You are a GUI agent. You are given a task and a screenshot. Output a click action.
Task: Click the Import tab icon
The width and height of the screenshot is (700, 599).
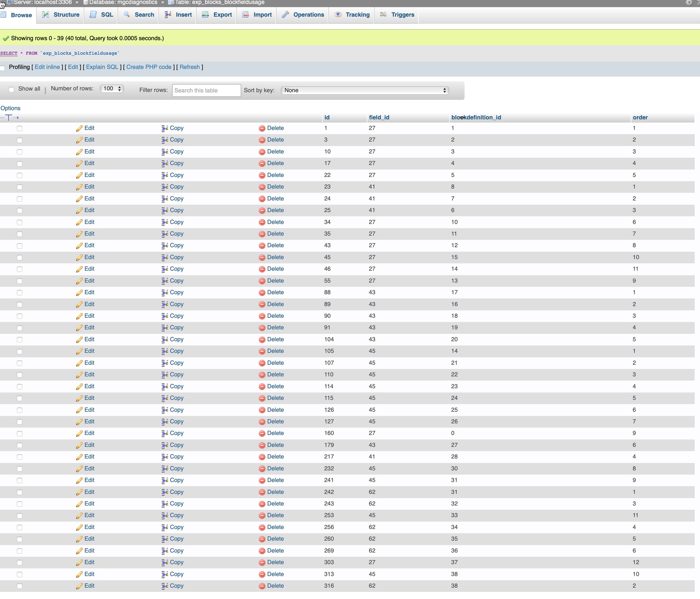tap(246, 15)
